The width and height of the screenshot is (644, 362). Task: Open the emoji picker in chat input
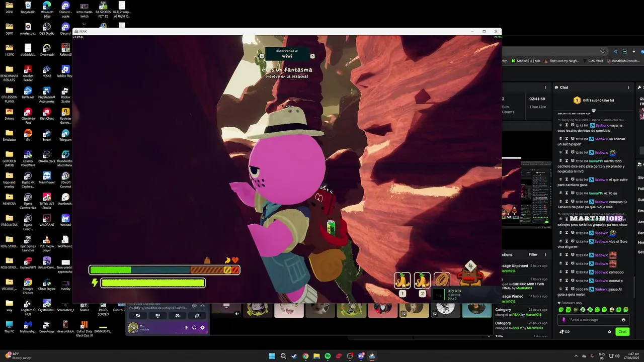(624, 320)
